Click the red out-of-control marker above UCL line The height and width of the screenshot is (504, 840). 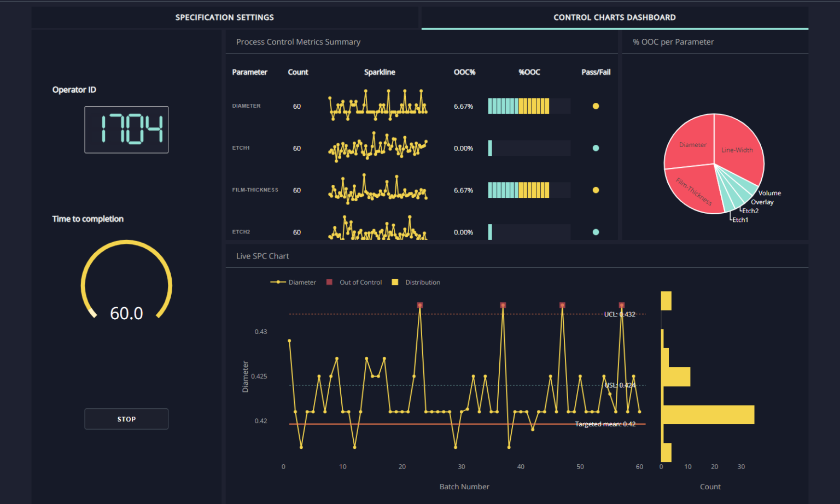(420, 306)
